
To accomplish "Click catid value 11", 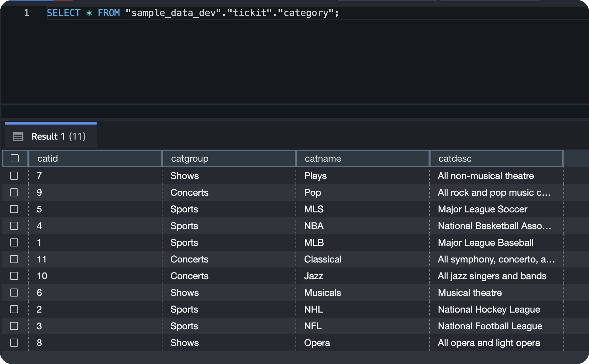I will (95, 259).
